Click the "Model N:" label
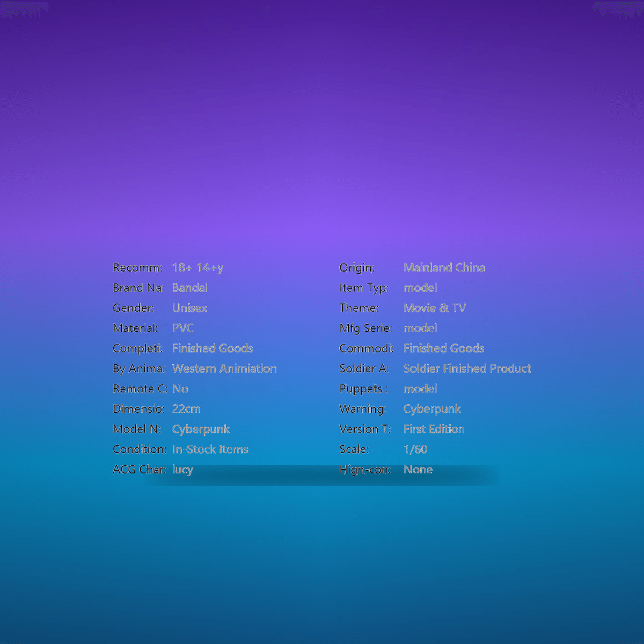Viewport: 644px width, 644px height. (137, 429)
